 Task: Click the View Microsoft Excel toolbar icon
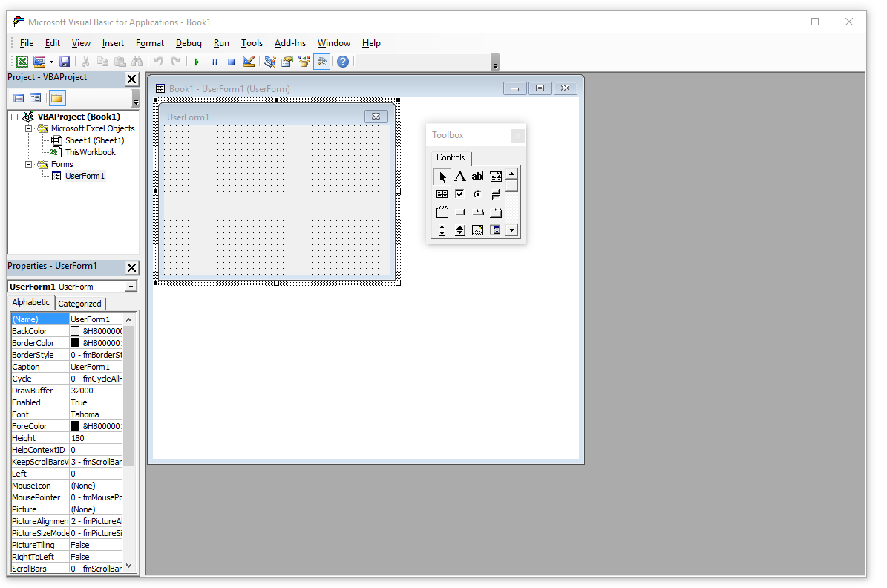click(x=22, y=62)
